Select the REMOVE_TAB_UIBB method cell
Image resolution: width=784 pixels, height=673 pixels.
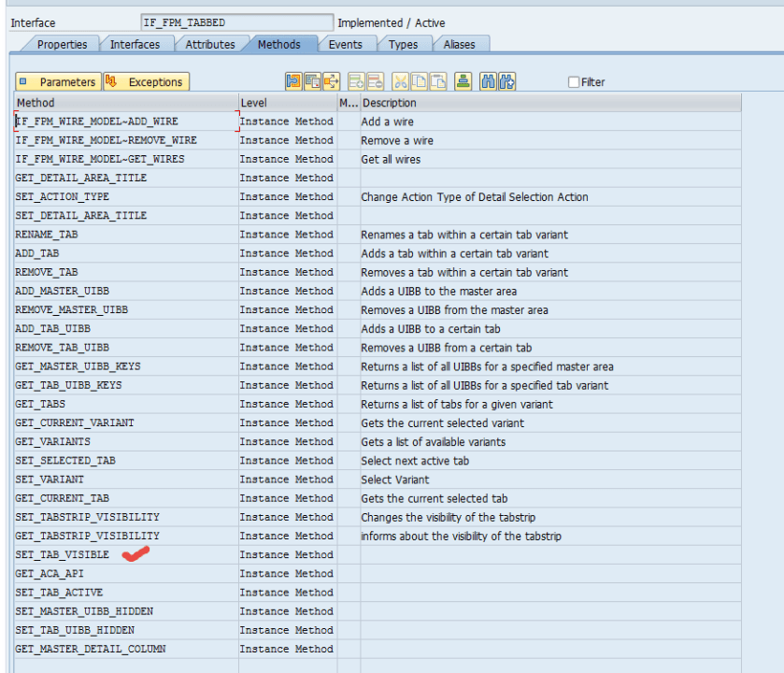pyautogui.click(x=126, y=348)
